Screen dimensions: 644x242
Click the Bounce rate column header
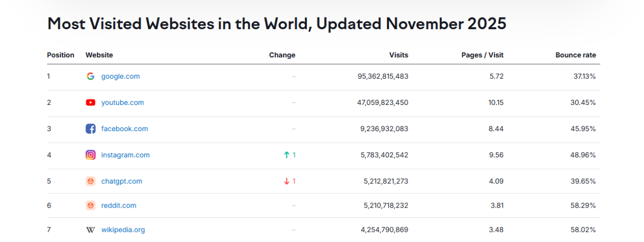pyautogui.click(x=576, y=55)
